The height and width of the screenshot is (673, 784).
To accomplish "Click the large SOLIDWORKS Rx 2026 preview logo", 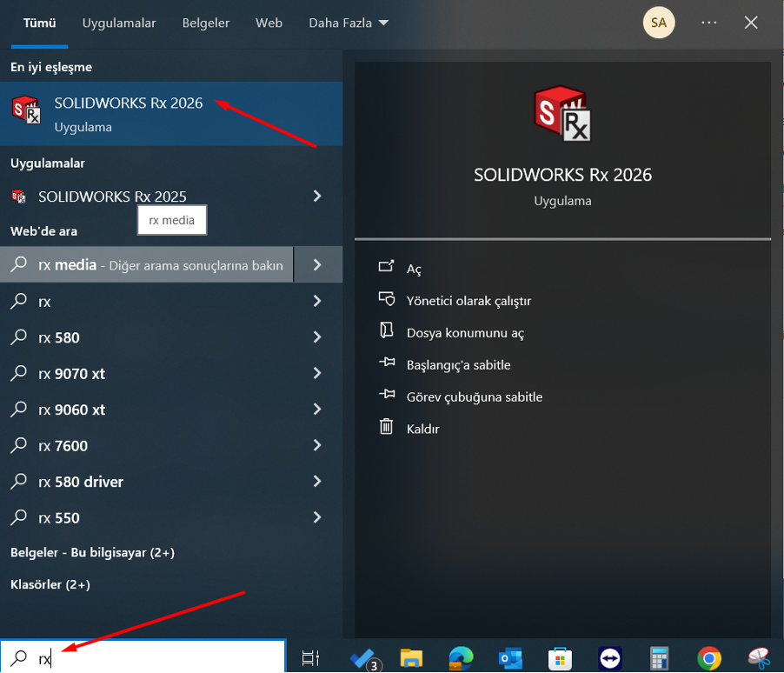I will point(562,114).
